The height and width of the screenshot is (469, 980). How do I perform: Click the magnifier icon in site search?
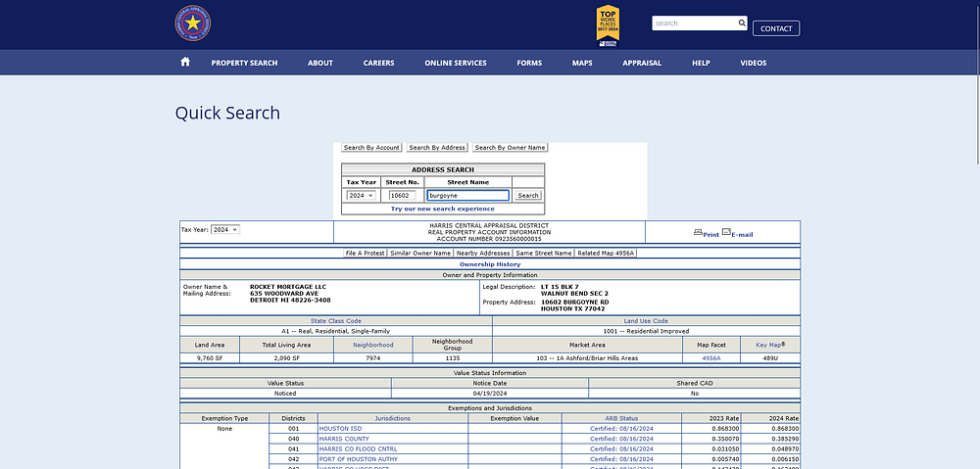[x=742, y=23]
